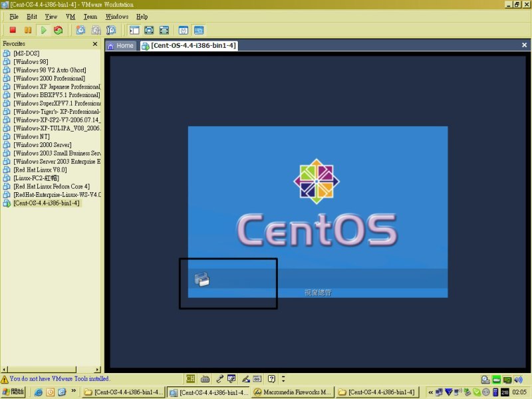Click the Favorites horizontal scrollbar left arrow
This screenshot has width=532, height=399.
[4, 369]
